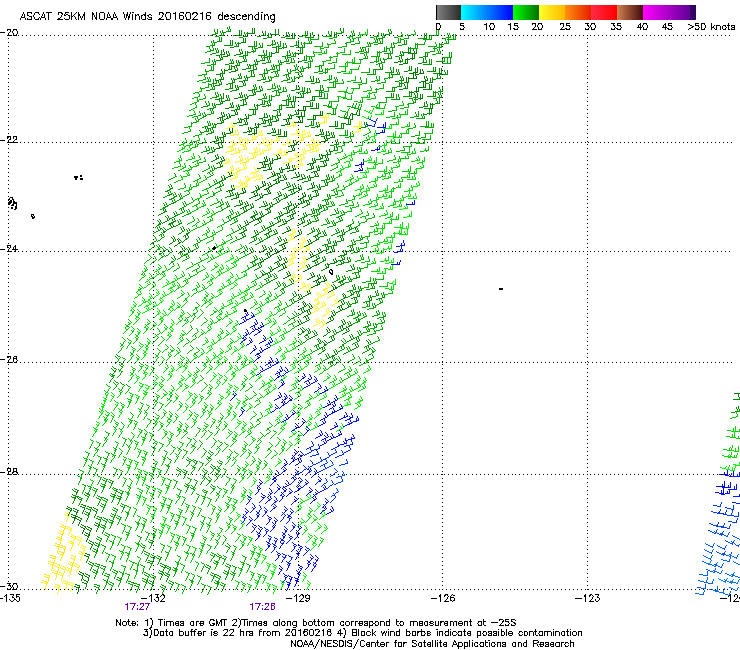
Task: Click the brown 35-40 knots color segment
Action: click(630, 12)
